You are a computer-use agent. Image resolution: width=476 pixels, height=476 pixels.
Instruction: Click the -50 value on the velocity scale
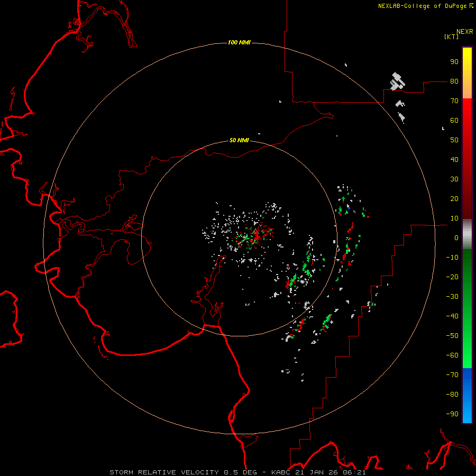tap(452, 336)
